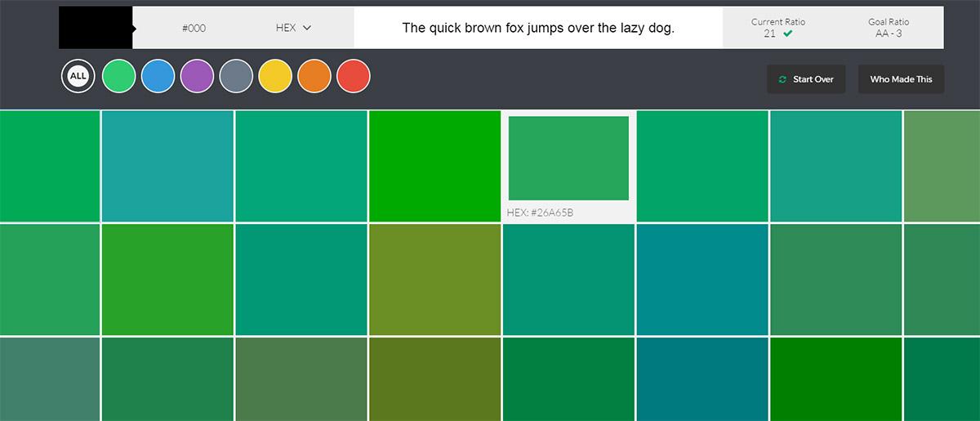Click the #000 color value field
The height and width of the screenshot is (421, 980).
pyautogui.click(x=194, y=28)
